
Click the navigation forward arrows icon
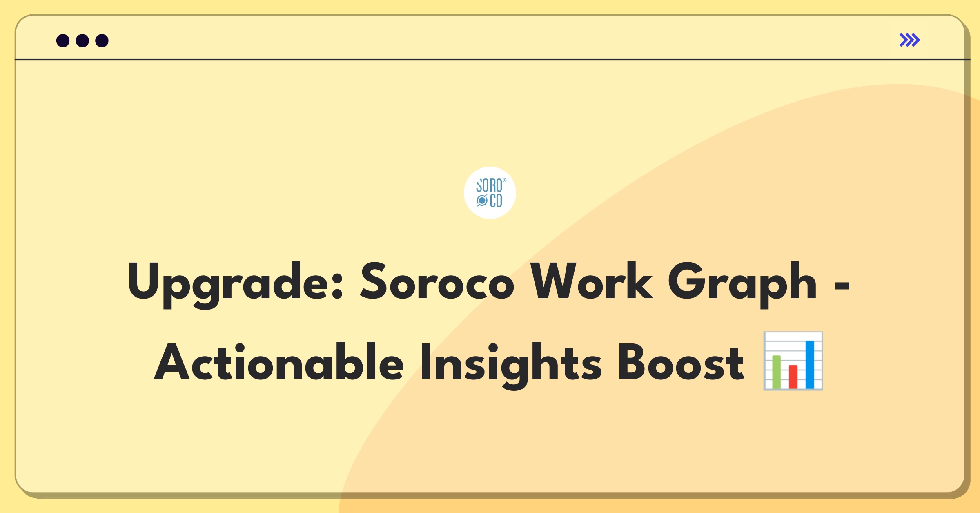[910, 41]
